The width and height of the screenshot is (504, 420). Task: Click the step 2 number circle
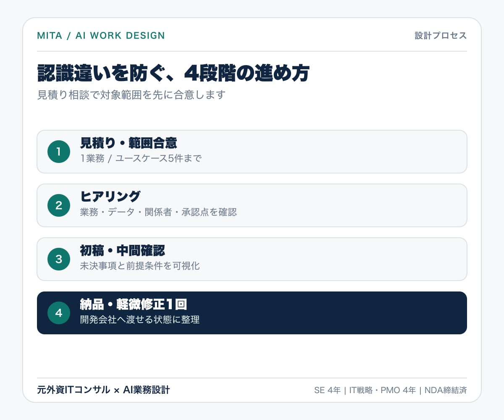(x=59, y=205)
